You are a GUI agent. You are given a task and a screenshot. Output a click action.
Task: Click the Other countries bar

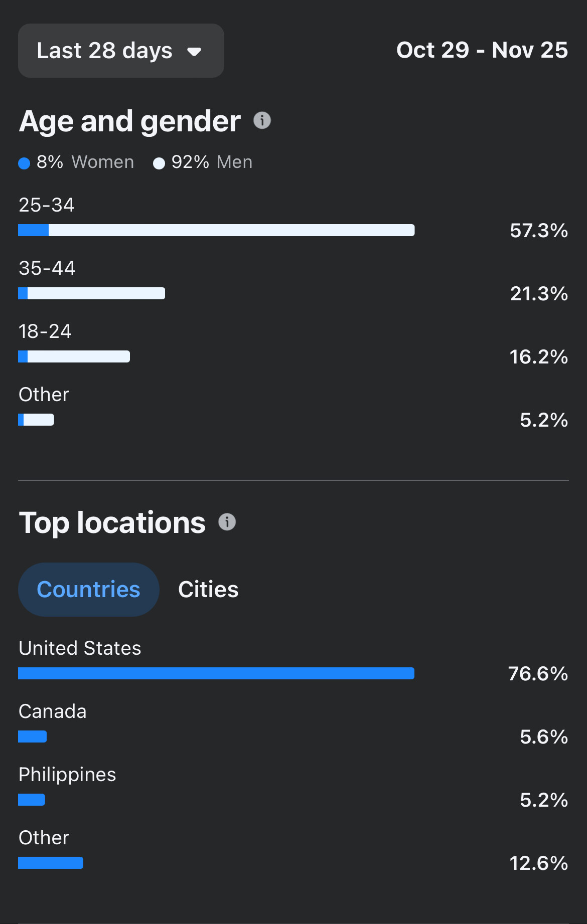(51, 863)
